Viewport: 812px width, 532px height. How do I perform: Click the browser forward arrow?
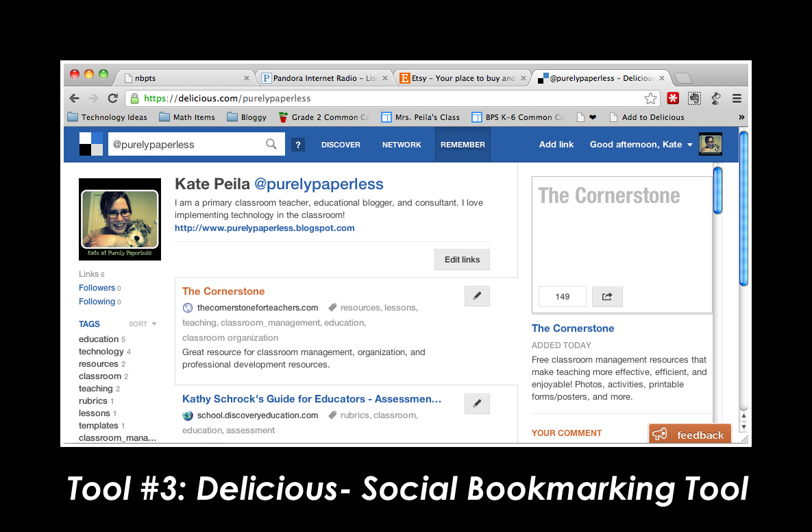[x=93, y=99]
